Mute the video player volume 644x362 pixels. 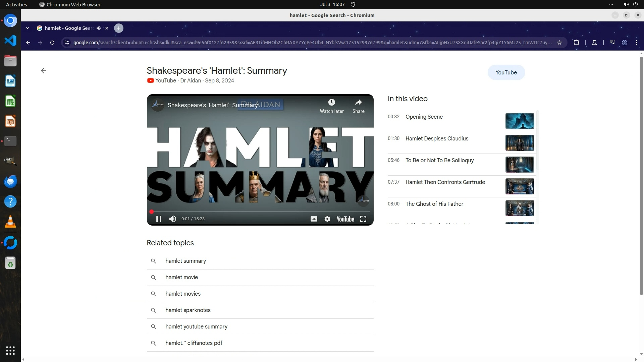click(173, 219)
